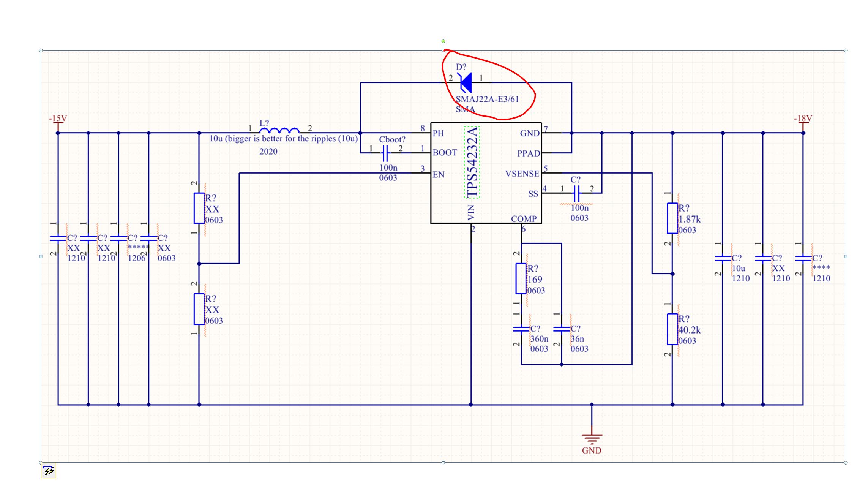Click the 36n capacitor symbol
Viewport: 868px width, 487px height.
click(562, 329)
